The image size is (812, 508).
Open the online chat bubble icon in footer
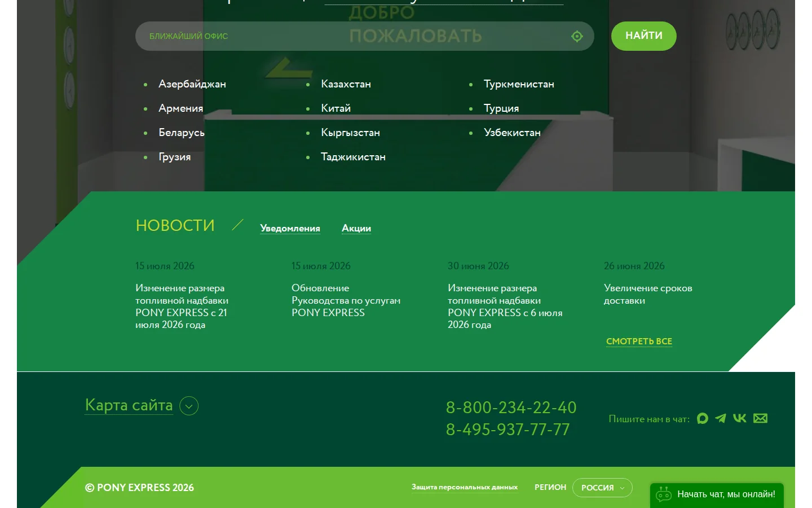(x=703, y=418)
